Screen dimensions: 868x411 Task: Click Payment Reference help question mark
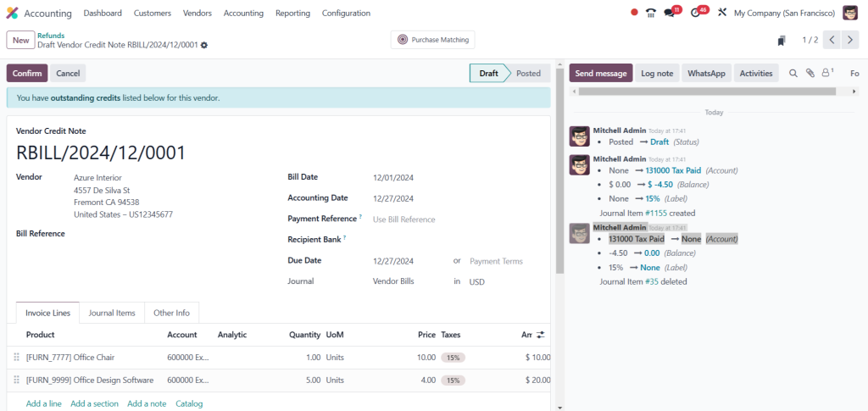click(360, 217)
